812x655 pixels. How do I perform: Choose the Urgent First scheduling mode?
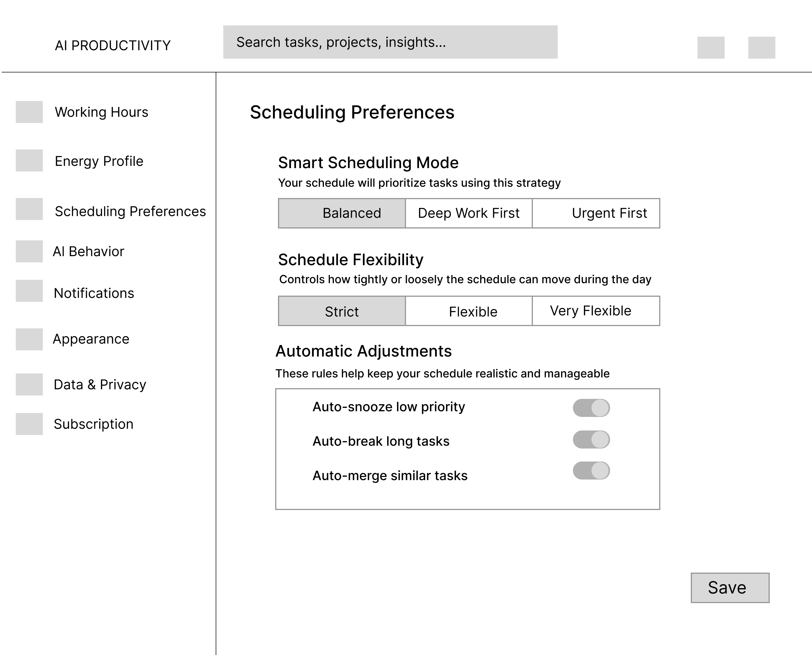pyautogui.click(x=596, y=213)
